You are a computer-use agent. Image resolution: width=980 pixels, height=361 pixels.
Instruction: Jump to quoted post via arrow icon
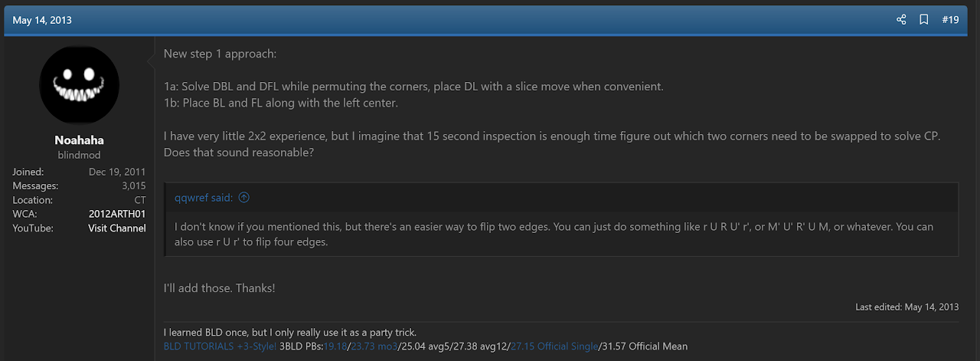(x=243, y=198)
